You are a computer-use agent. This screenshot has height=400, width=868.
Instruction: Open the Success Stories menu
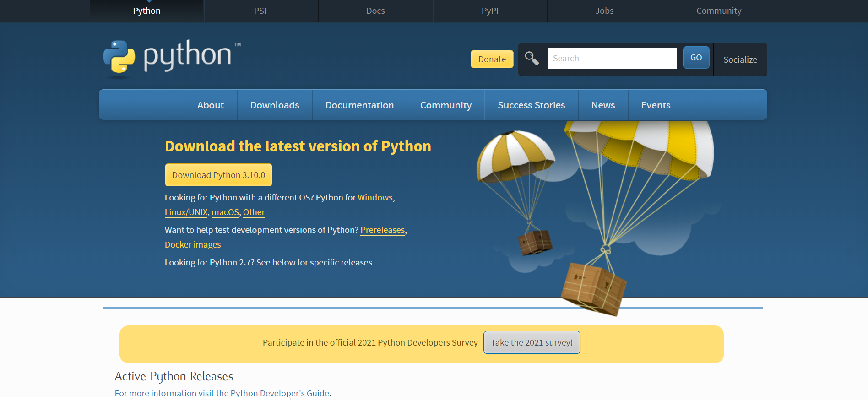[x=532, y=105]
